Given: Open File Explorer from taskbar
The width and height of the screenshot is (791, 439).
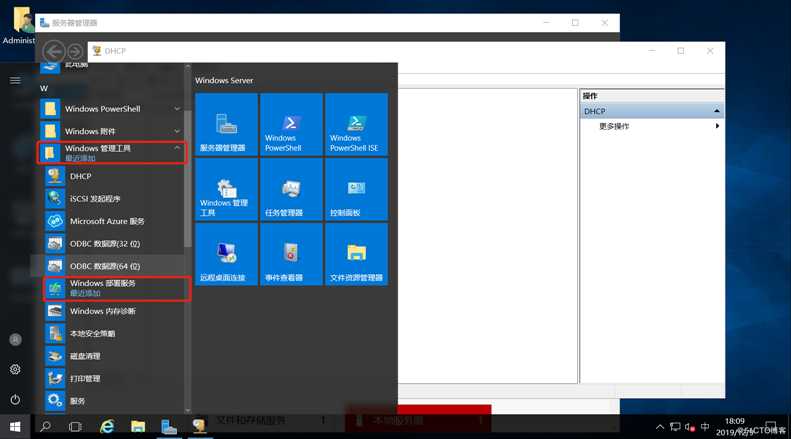Looking at the screenshot, I should 138,427.
